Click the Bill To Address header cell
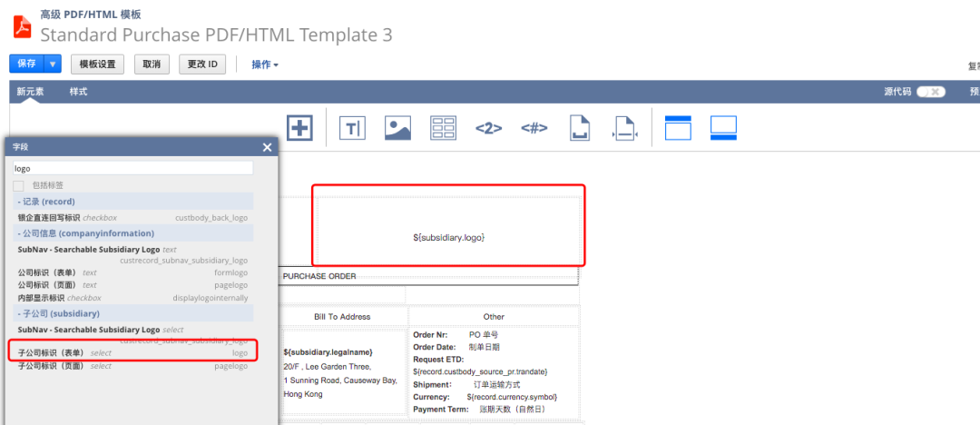Screen dimensions: 980x425 (x=342, y=317)
